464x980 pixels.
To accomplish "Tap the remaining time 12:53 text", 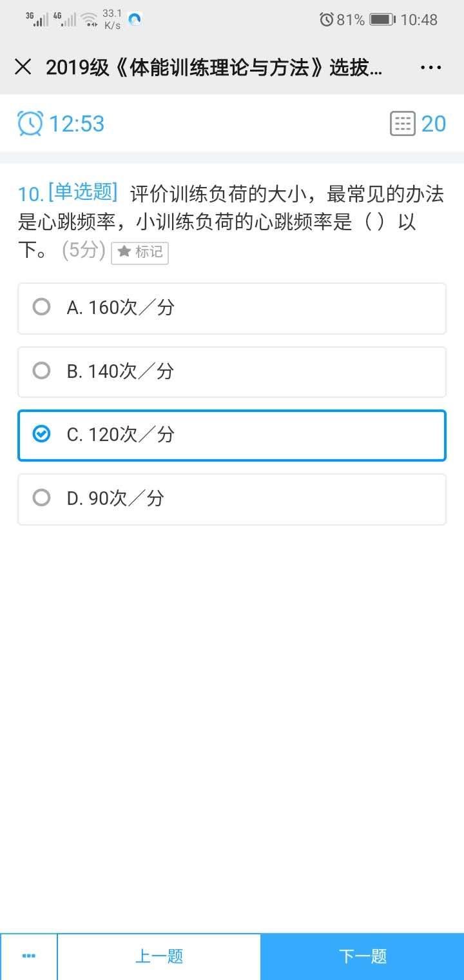I will tap(77, 124).
